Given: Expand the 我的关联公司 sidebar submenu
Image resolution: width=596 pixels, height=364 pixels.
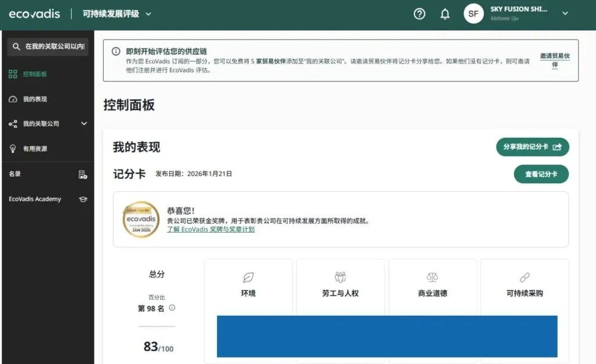Looking at the screenshot, I should click(x=84, y=124).
